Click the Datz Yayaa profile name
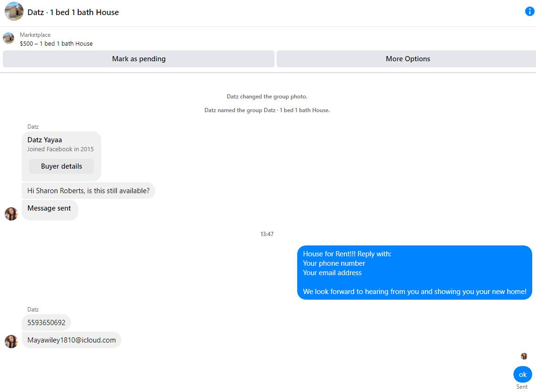536x392 pixels. pos(44,140)
